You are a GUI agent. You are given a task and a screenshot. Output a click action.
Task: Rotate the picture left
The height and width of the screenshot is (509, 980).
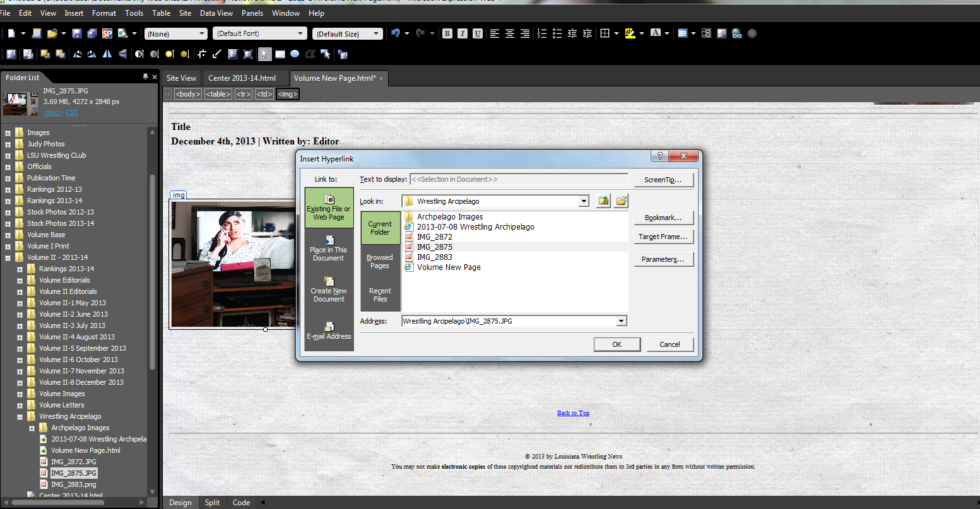point(77,54)
